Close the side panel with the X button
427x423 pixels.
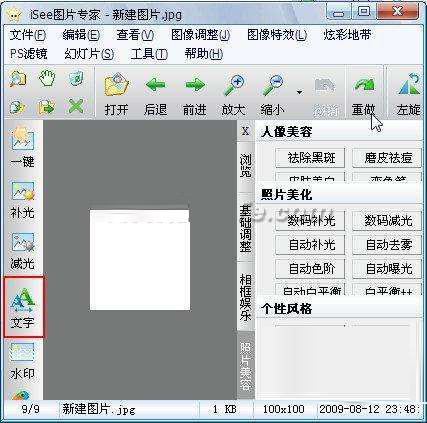[x=246, y=131]
